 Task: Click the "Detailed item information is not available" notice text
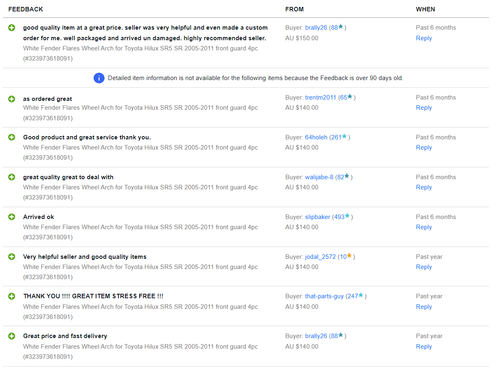click(x=255, y=78)
